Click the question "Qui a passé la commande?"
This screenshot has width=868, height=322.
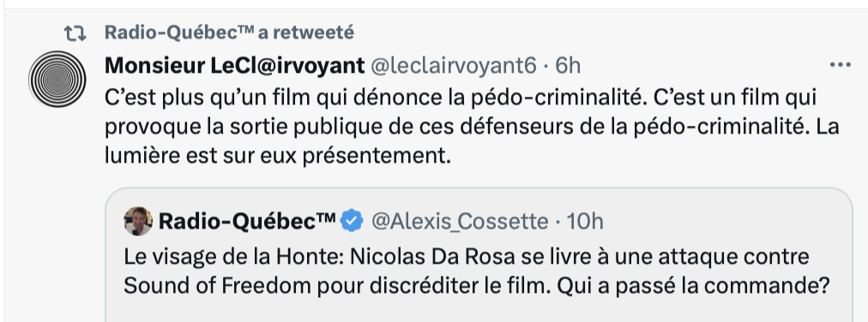692,287
